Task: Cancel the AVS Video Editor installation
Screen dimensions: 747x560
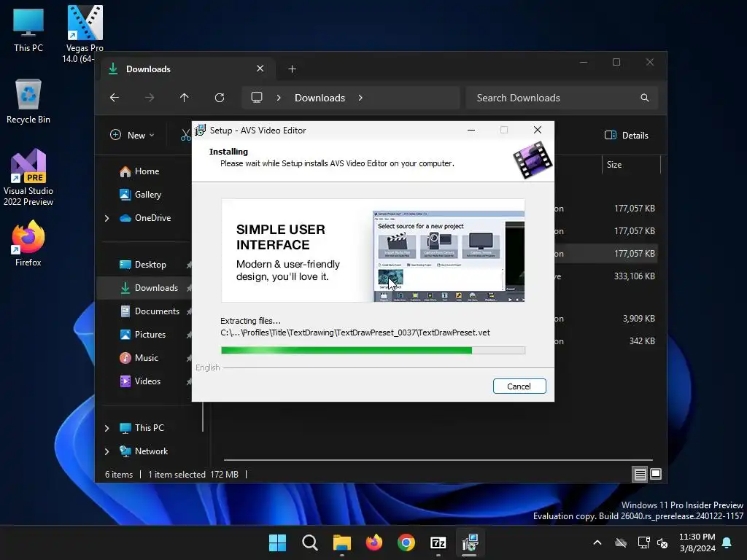Action: tap(519, 386)
